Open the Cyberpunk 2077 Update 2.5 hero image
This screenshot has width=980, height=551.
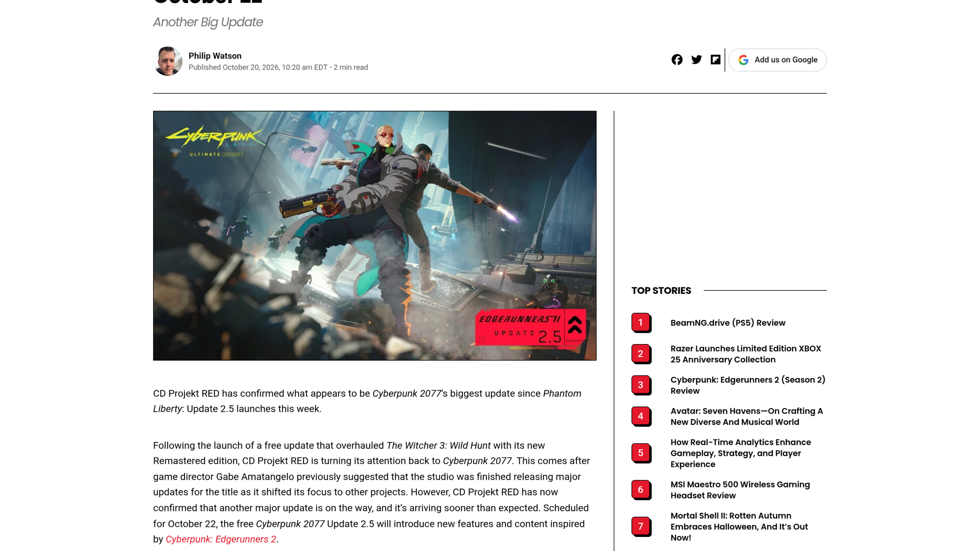(x=374, y=235)
